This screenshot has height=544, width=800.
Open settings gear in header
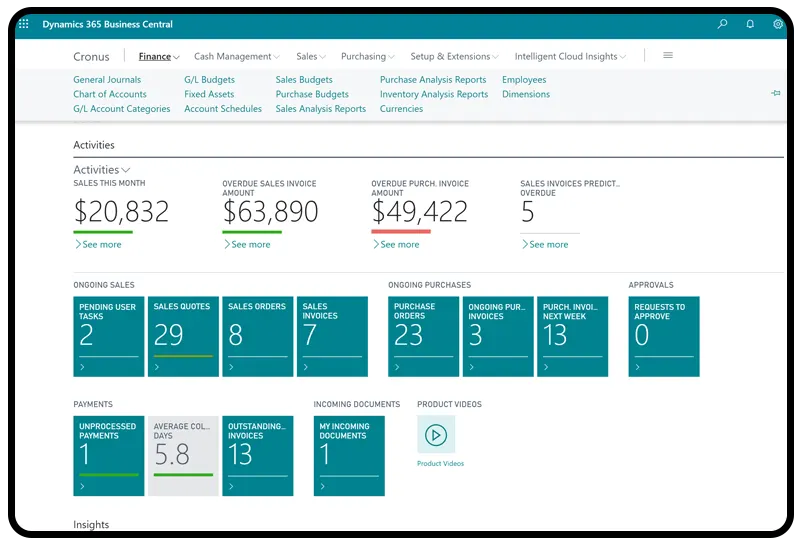point(778,24)
